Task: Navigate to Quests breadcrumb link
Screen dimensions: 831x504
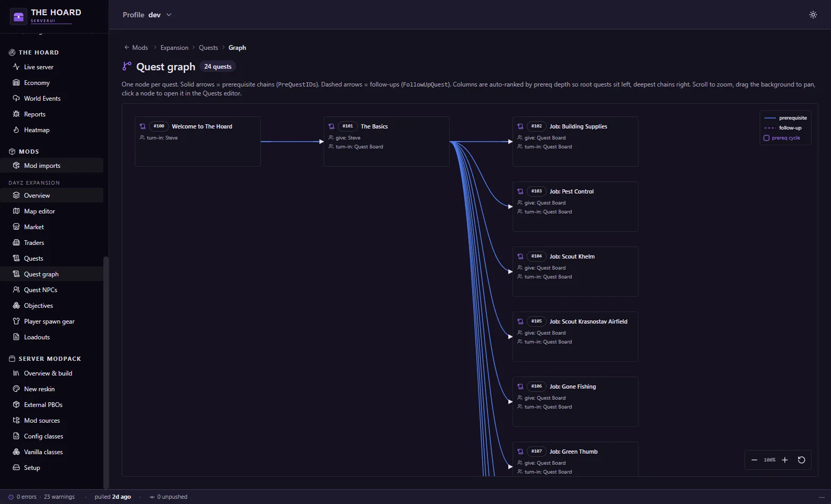Action: tap(208, 48)
